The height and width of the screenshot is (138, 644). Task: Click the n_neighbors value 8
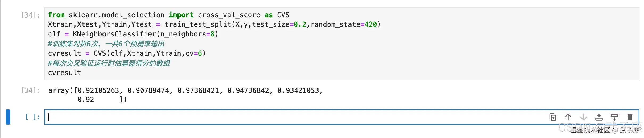(x=212, y=34)
